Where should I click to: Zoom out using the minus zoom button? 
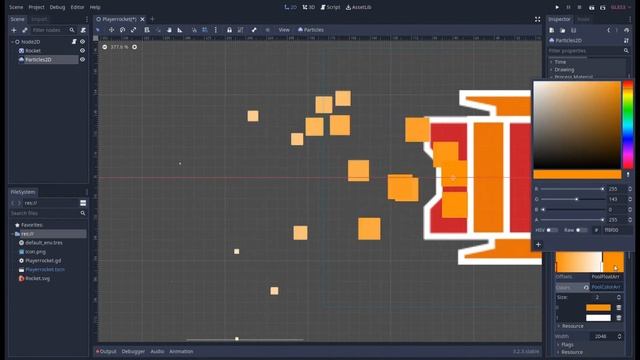[105, 47]
